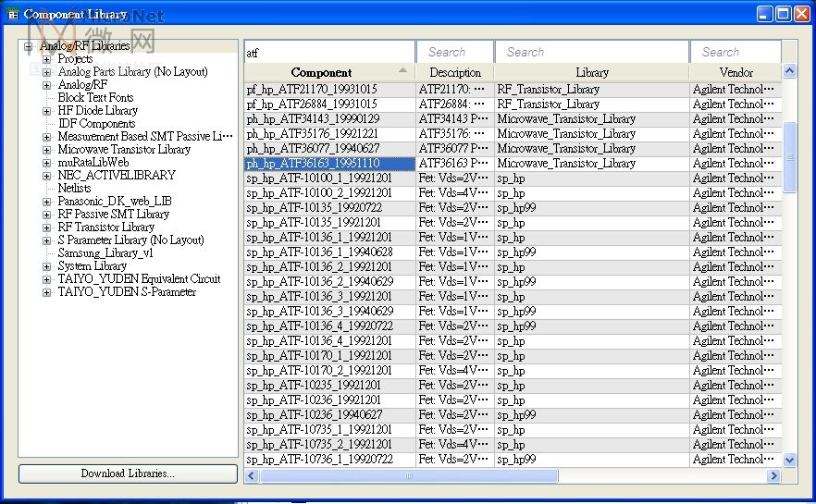This screenshot has width=816, height=504.
Task: Sort by the Library column header
Action: click(x=592, y=73)
